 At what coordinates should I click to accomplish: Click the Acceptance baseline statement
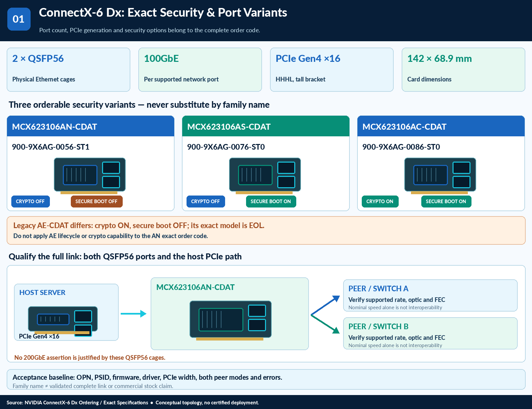(147, 377)
